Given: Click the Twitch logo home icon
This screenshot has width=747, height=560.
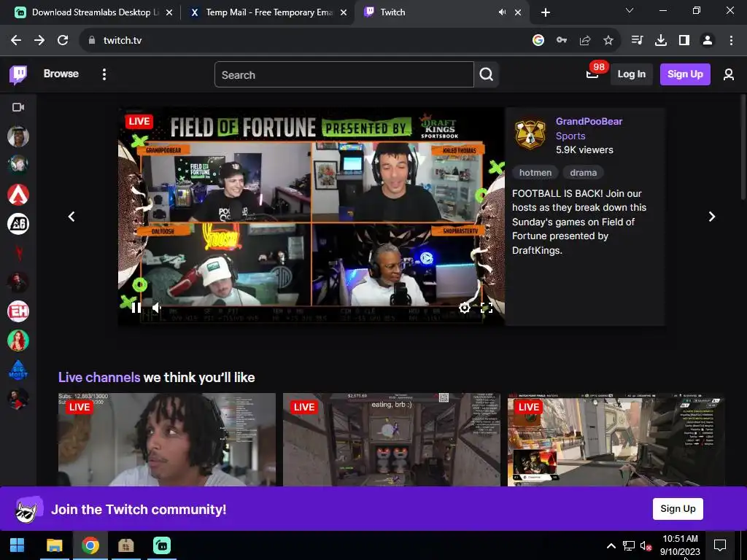Looking at the screenshot, I should pos(18,74).
